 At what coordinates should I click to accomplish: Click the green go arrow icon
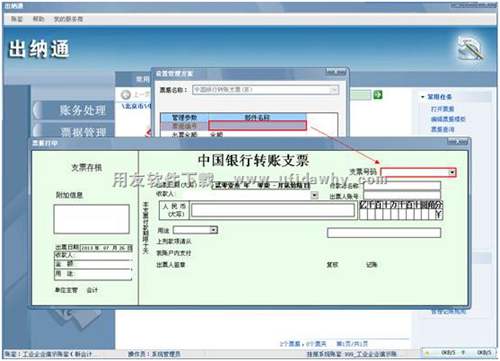tap(378, 95)
